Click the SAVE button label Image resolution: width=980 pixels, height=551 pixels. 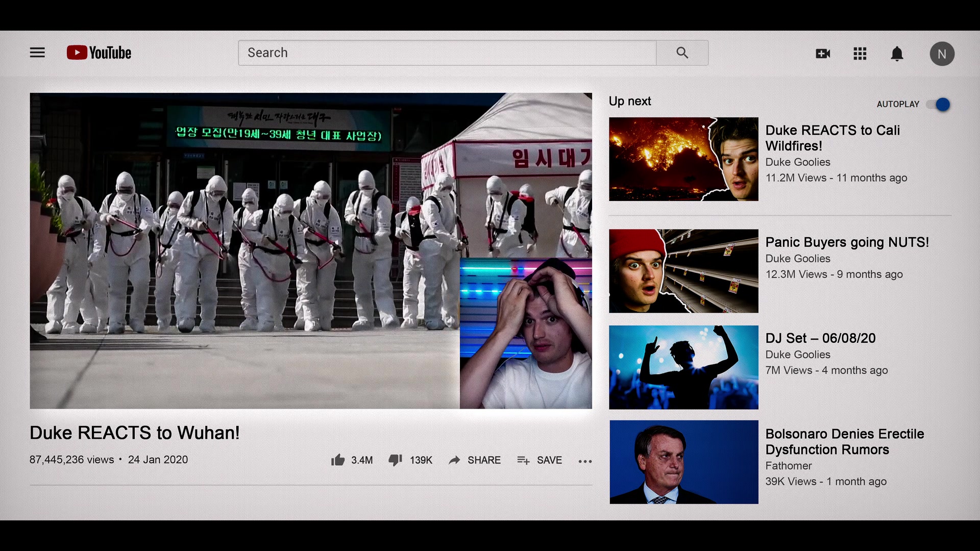(549, 460)
